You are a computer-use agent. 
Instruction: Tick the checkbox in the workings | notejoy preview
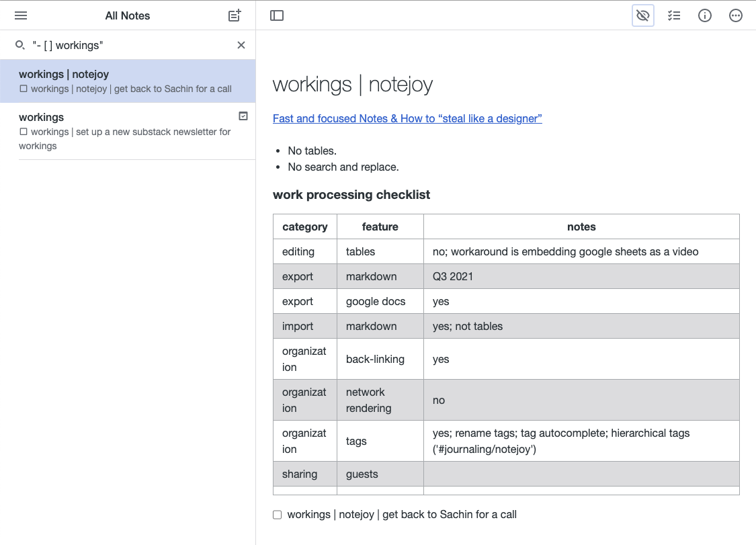(x=23, y=88)
